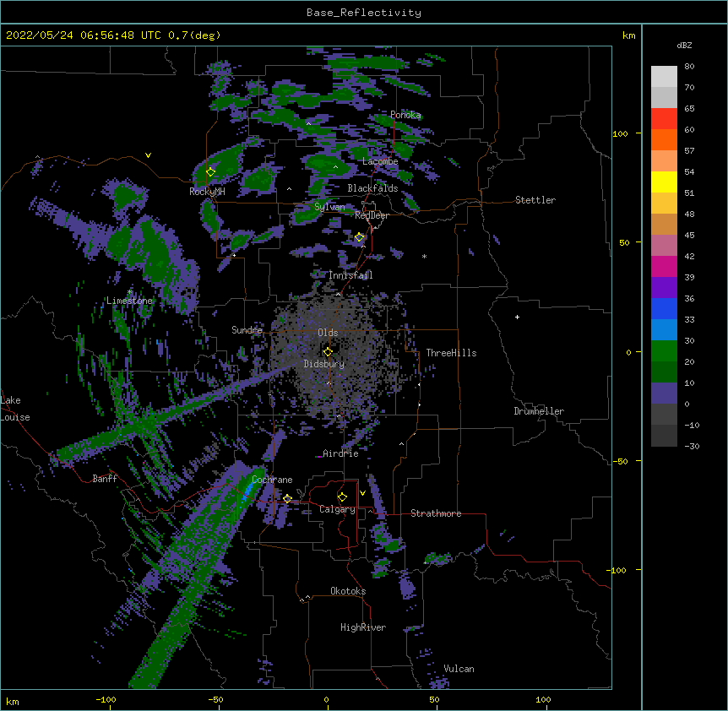
Task: Click the yellow V marker in the northwest area
Action: tap(148, 155)
